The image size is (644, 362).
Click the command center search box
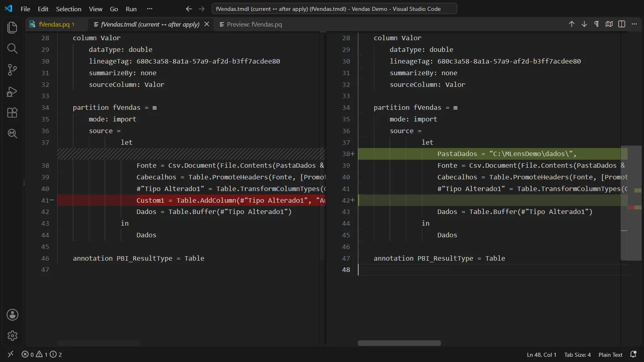tap(334, 9)
